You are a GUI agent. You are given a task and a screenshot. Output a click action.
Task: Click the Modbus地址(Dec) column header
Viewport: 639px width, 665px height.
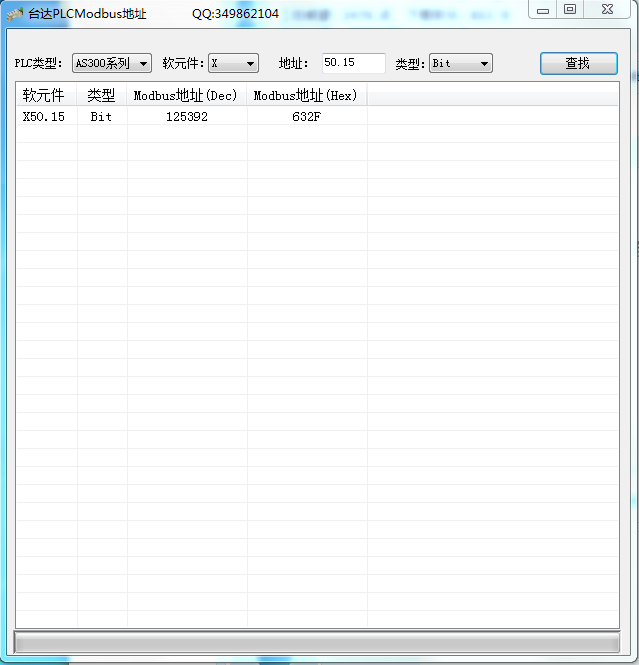pos(186,96)
